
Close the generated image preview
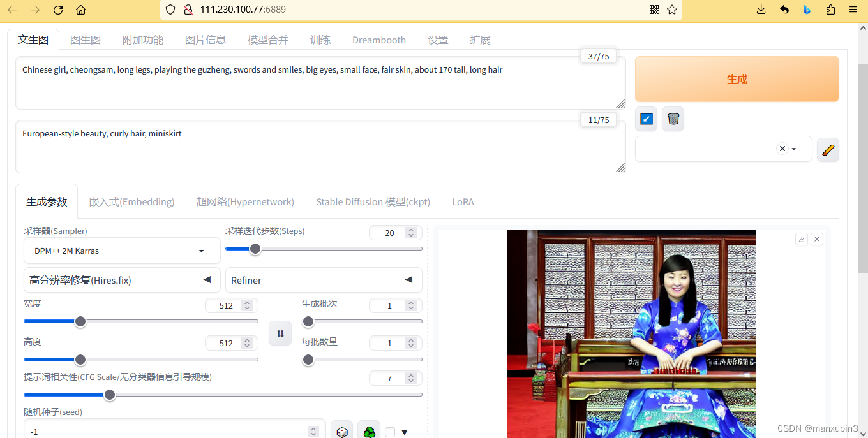[817, 239]
